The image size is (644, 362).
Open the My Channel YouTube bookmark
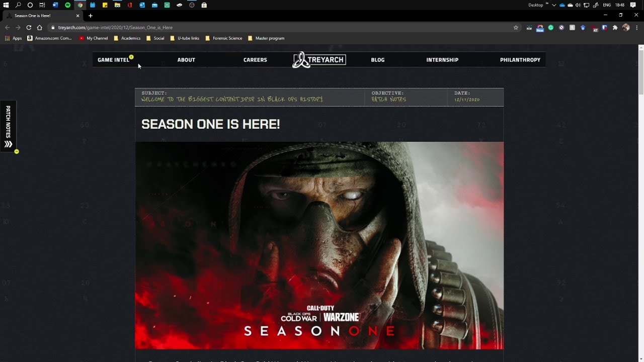tap(94, 38)
